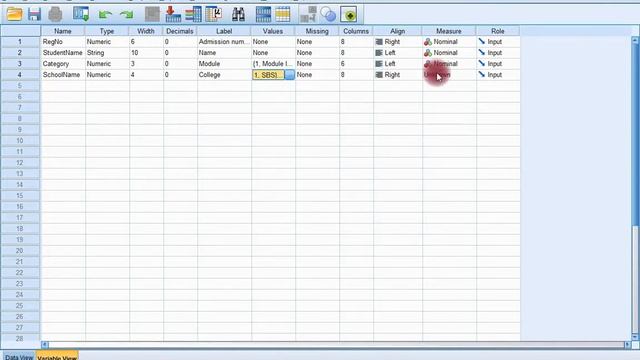Select row header 2
The width and height of the screenshot is (640, 360).
coord(20,53)
